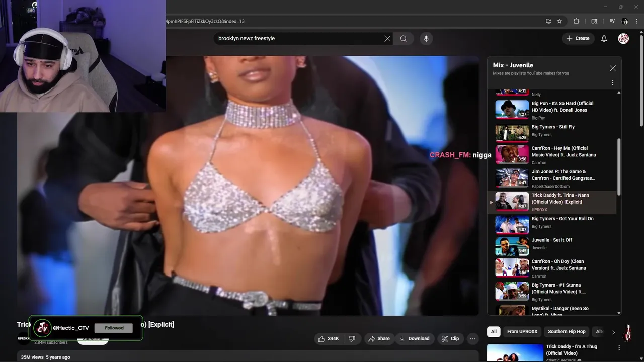Play Big Tymers - #1 Stunna video
Image resolution: width=644 pixels, height=362 pixels.
point(551,292)
